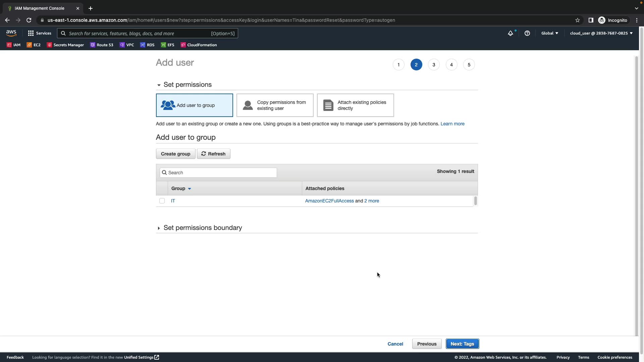The width and height of the screenshot is (644, 362).
Task: Click the Next: Tags button
Action: [x=462, y=344]
